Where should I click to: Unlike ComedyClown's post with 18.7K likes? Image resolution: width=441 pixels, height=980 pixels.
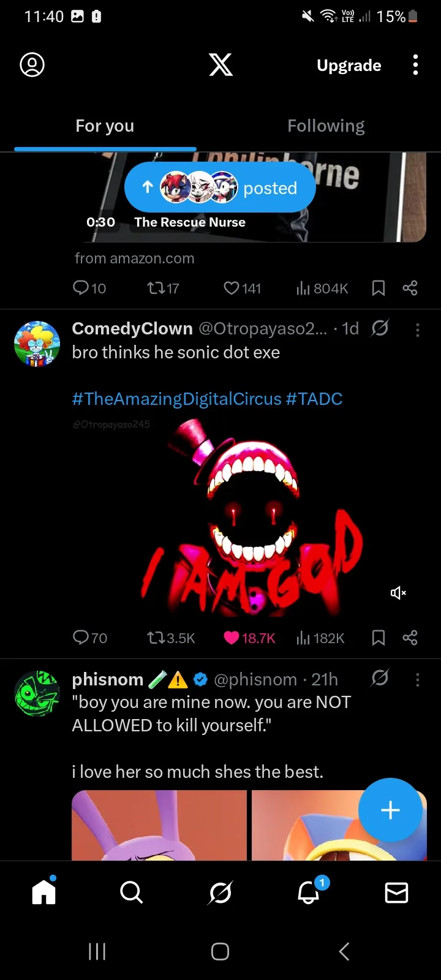pos(232,638)
